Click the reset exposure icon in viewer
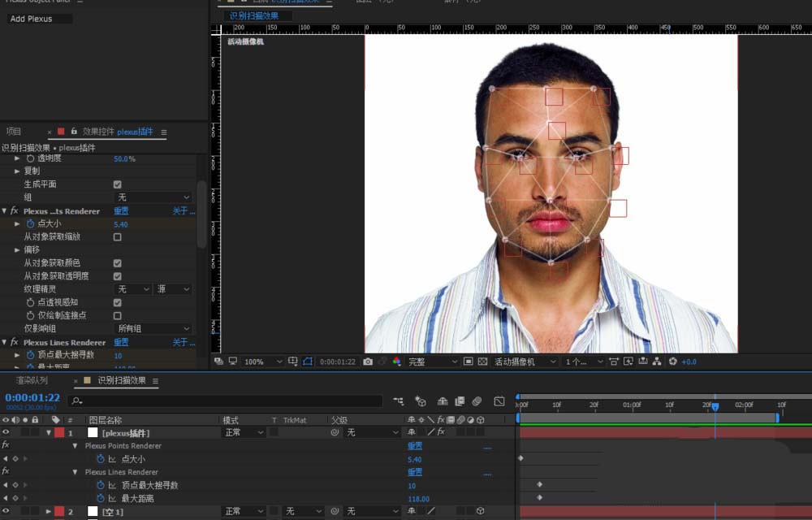 click(672, 362)
